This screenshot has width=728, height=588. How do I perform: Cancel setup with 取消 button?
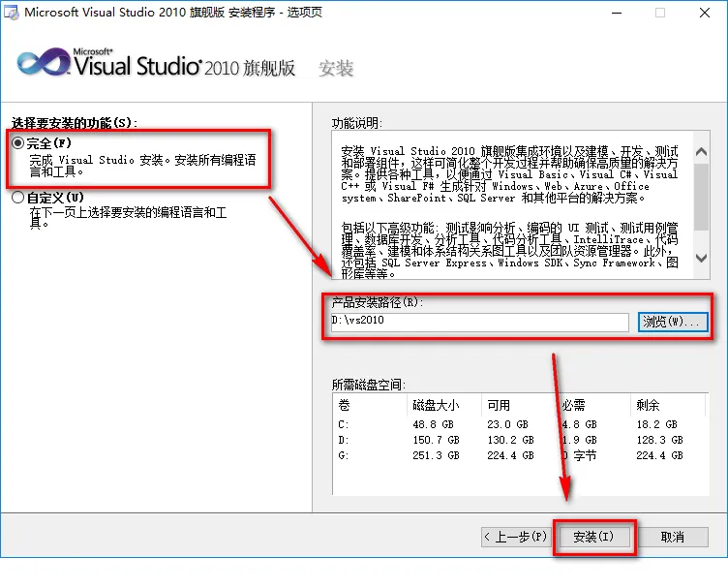673,537
